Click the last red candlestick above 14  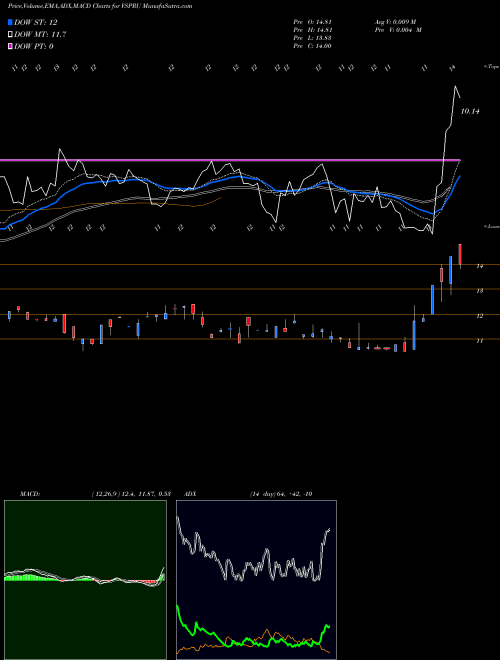tap(460, 254)
